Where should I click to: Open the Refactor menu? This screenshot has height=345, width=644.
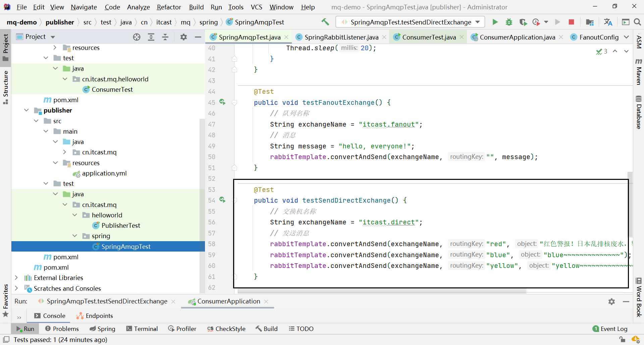[x=169, y=7]
